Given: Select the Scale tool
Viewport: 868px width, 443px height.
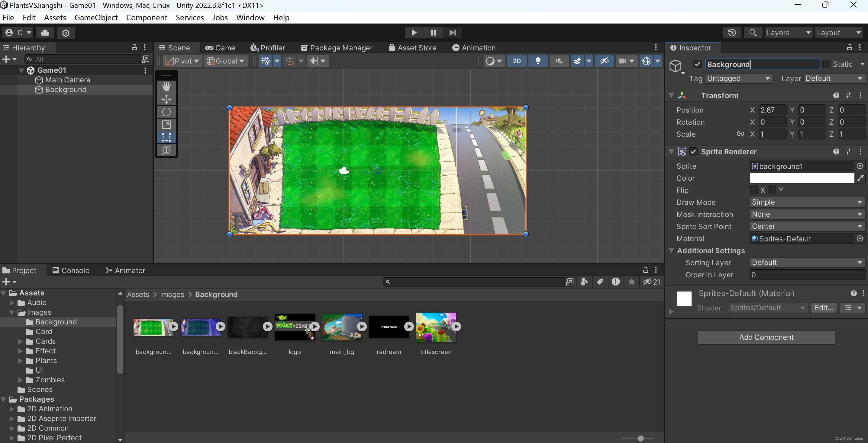Looking at the screenshot, I should [x=166, y=125].
